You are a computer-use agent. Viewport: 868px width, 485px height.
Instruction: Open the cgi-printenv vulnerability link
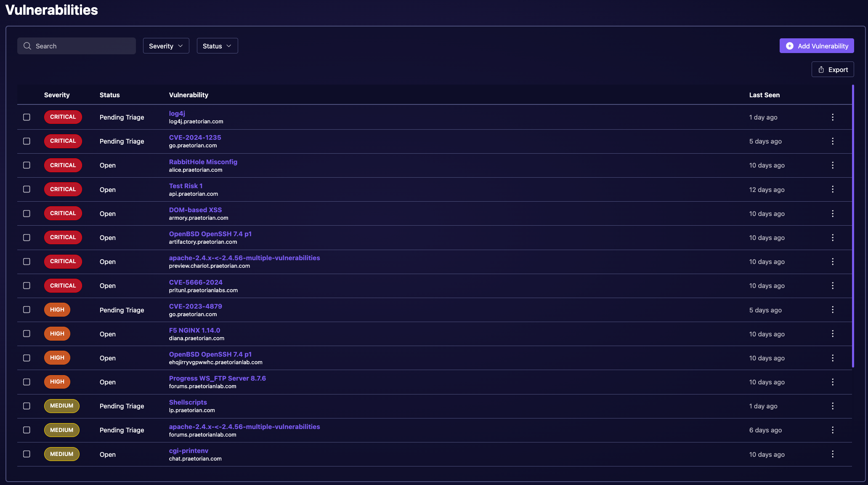(x=188, y=451)
